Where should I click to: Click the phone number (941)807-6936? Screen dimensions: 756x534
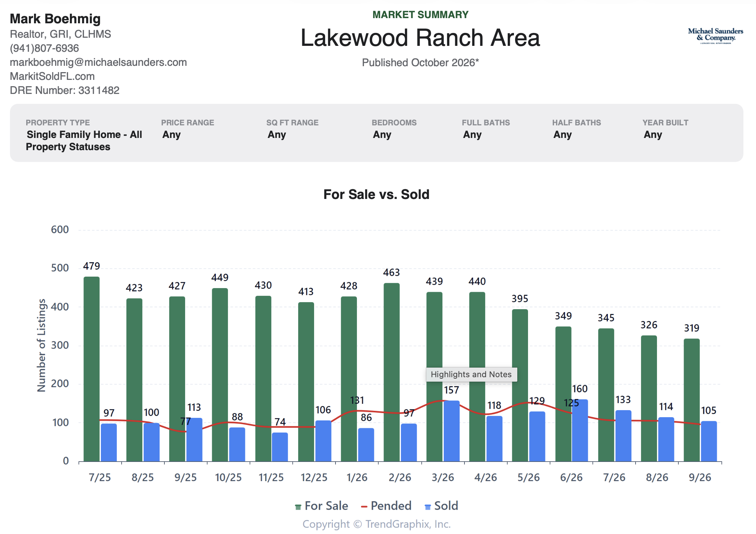(44, 48)
